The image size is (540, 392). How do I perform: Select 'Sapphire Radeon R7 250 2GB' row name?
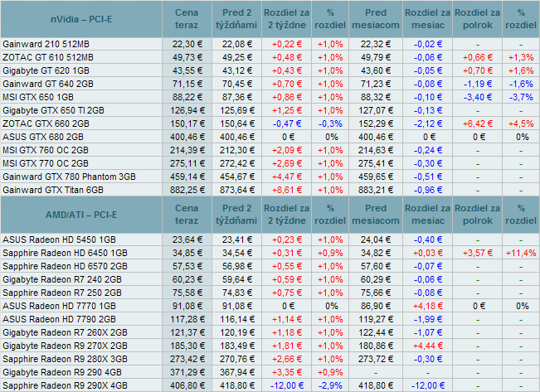pos(62,293)
